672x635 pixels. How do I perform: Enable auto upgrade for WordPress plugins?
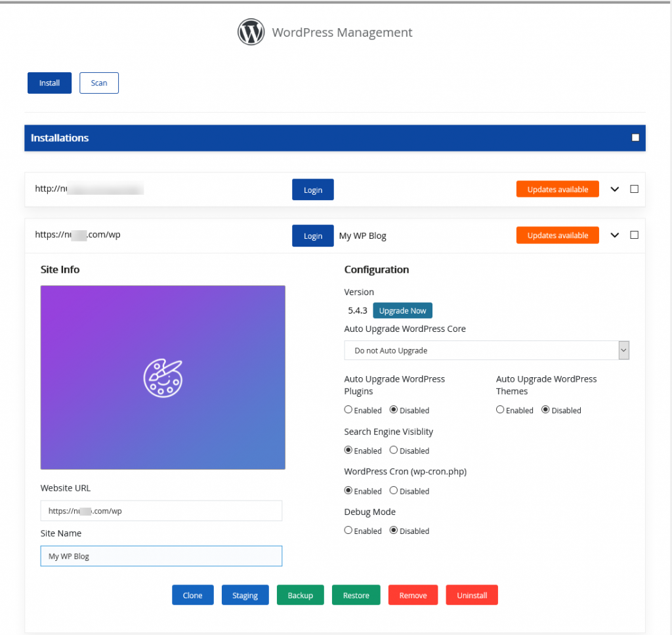click(348, 409)
